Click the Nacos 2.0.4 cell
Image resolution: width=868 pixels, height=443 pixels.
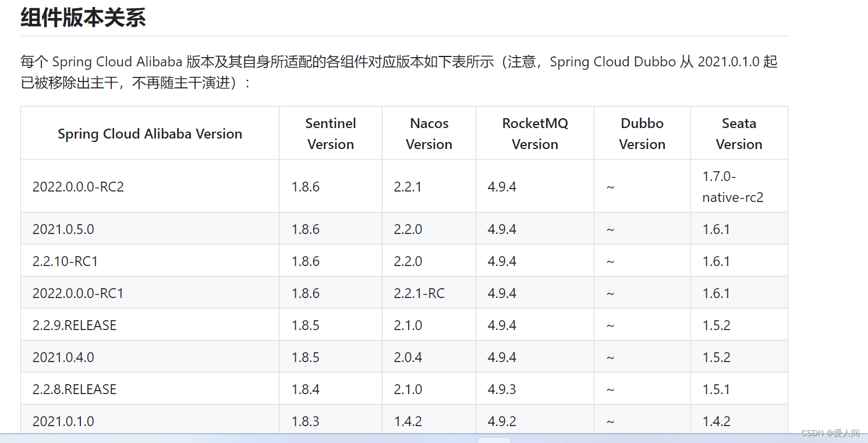coord(429,357)
